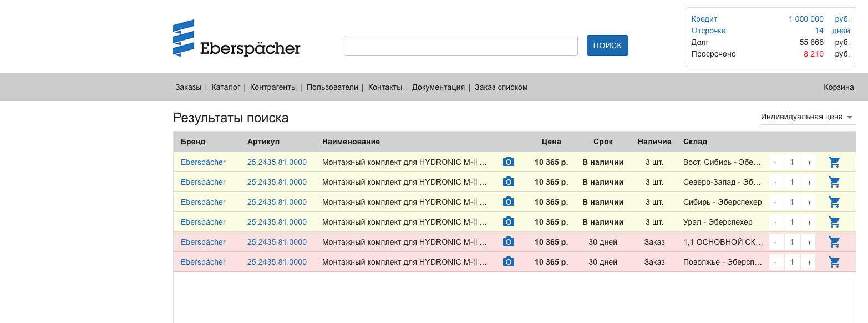This screenshot has width=868, height=323.
Task: Decrease quantity in Вост. Сибирь row
Action: coord(775,163)
